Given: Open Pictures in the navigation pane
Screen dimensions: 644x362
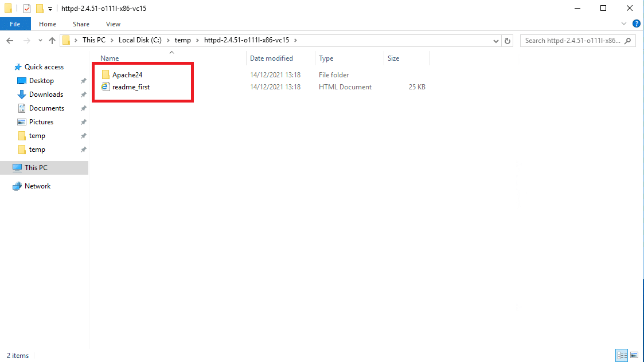Looking at the screenshot, I should pyautogui.click(x=41, y=122).
